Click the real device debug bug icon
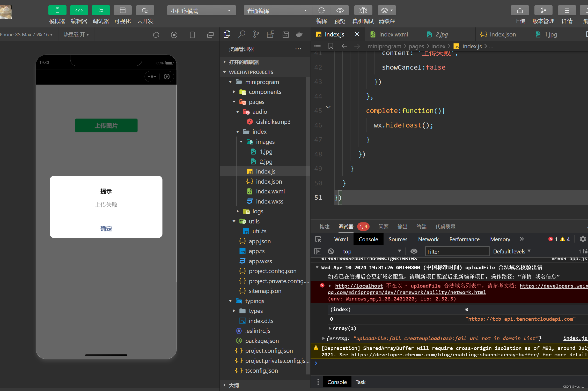The width and height of the screenshot is (588, 391). [363, 10]
